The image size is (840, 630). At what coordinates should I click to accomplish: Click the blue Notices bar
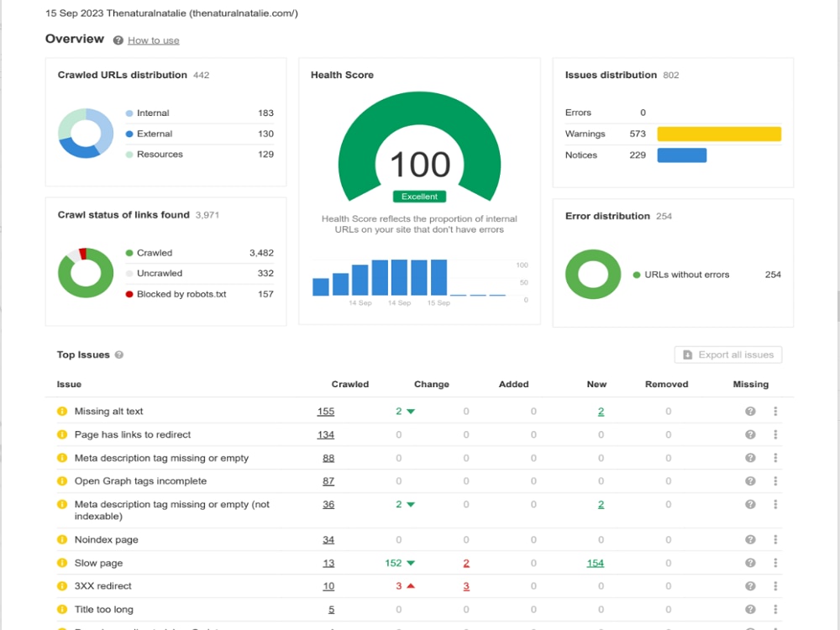(682, 155)
